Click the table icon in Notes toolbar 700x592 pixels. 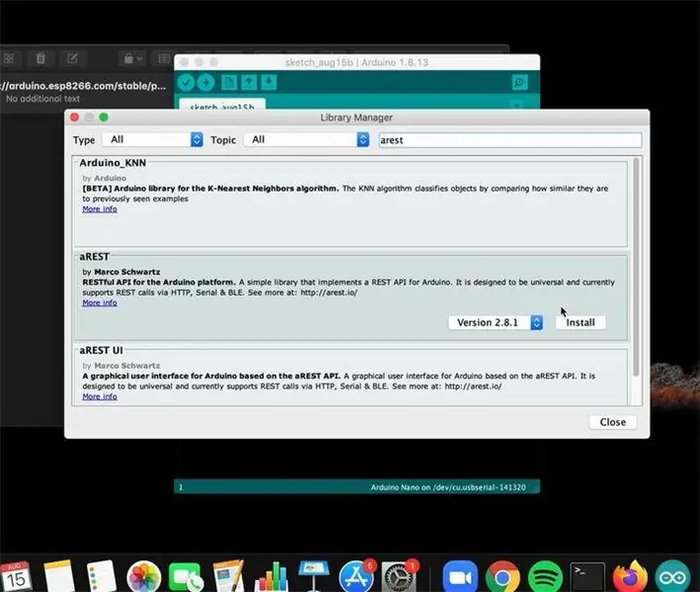164,58
